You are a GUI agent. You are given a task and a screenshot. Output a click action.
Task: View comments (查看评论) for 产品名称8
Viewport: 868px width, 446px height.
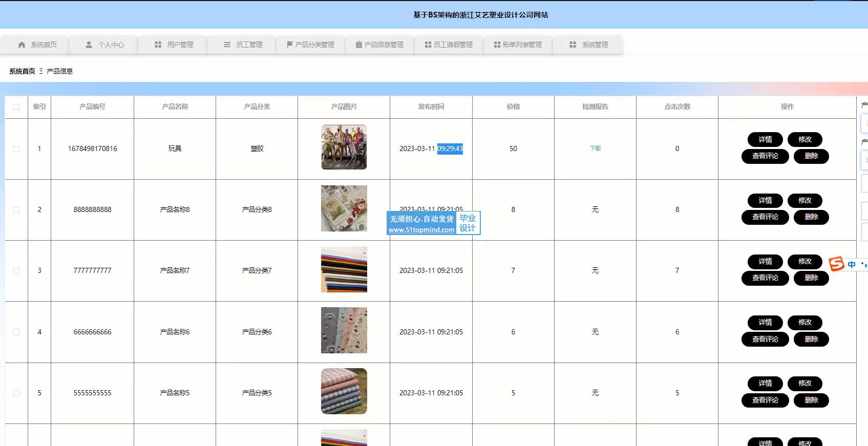765,217
